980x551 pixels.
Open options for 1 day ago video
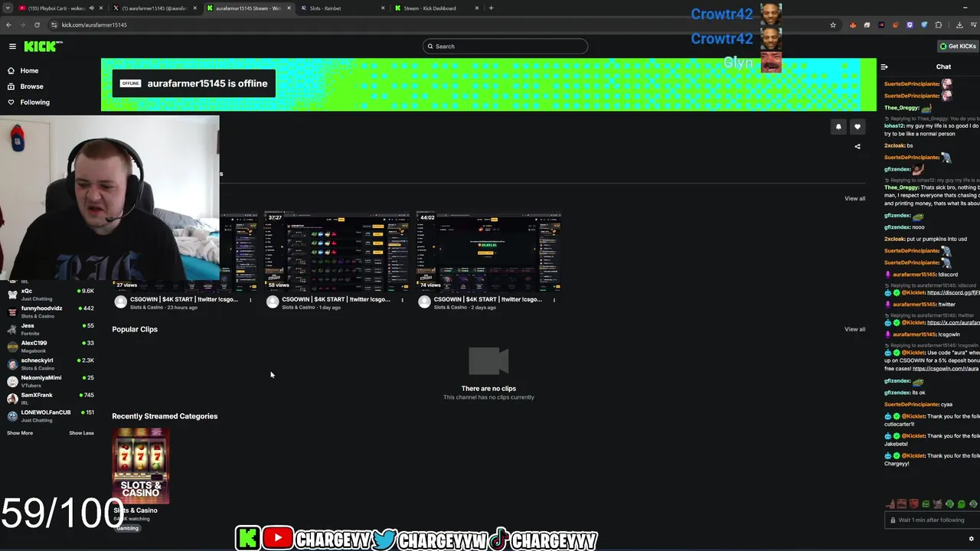click(402, 300)
